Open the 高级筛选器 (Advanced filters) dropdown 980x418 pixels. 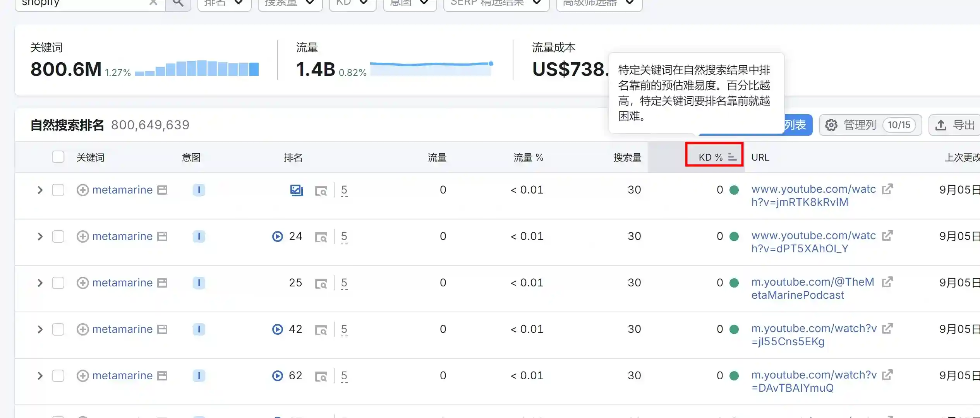click(x=599, y=3)
